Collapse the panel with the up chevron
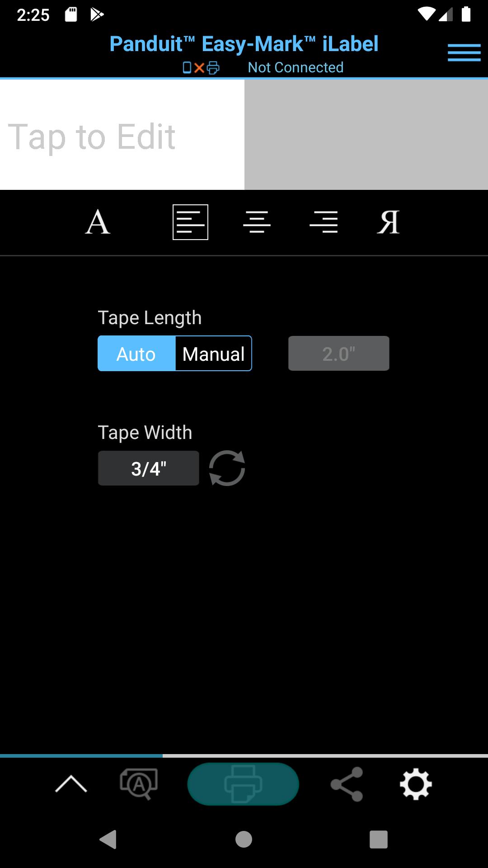This screenshot has width=488, height=868. coord(71,784)
